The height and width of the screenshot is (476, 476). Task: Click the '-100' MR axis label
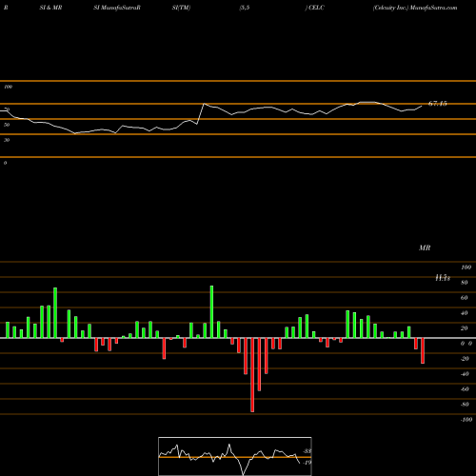click(x=466, y=420)
